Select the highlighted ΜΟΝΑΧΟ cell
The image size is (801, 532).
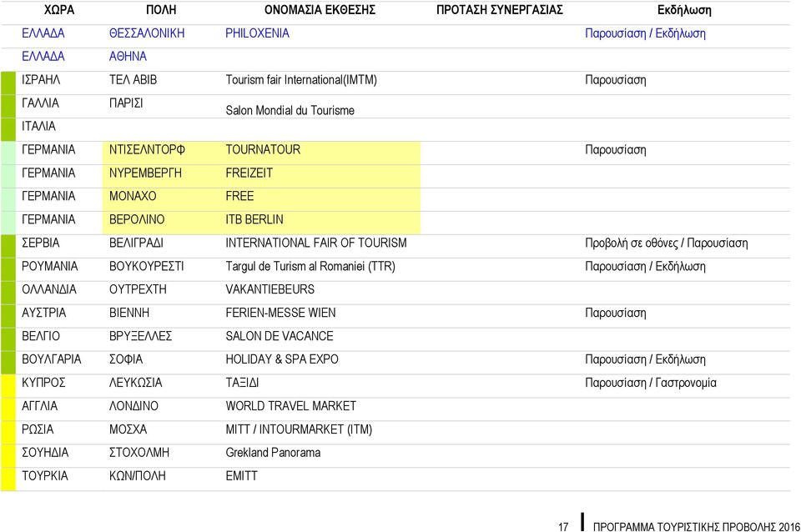pyautogui.click(x=133, y=196)
